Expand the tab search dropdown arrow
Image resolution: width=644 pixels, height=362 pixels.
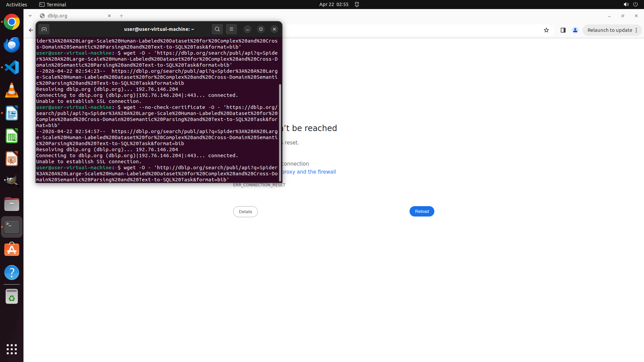coord(30,16)
